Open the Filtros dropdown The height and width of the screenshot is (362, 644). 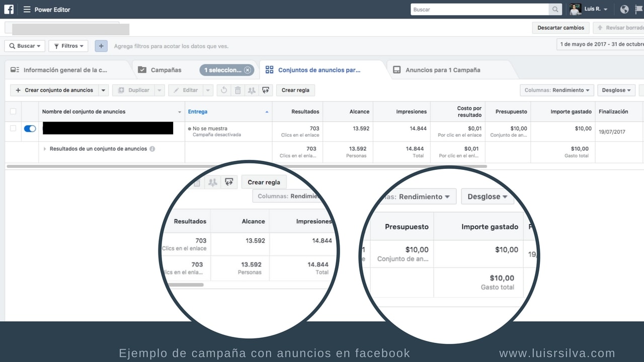[x=68, y=46]
